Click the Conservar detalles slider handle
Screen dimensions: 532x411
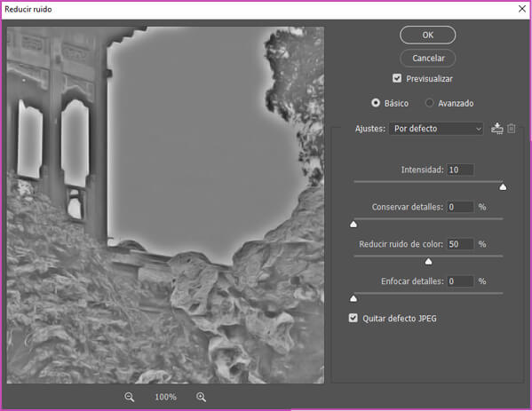pyautogui.click(x=353, y=225)
